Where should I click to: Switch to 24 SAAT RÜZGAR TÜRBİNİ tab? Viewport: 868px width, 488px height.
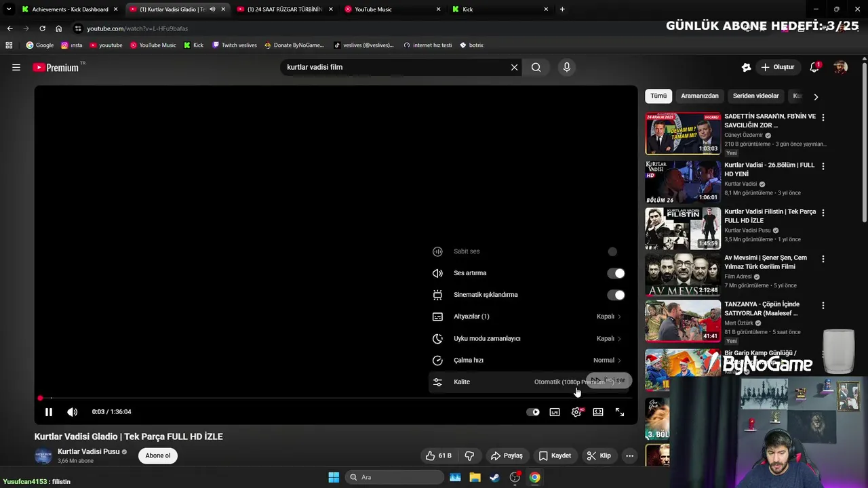pyautogui.click(x=284, y=9)
